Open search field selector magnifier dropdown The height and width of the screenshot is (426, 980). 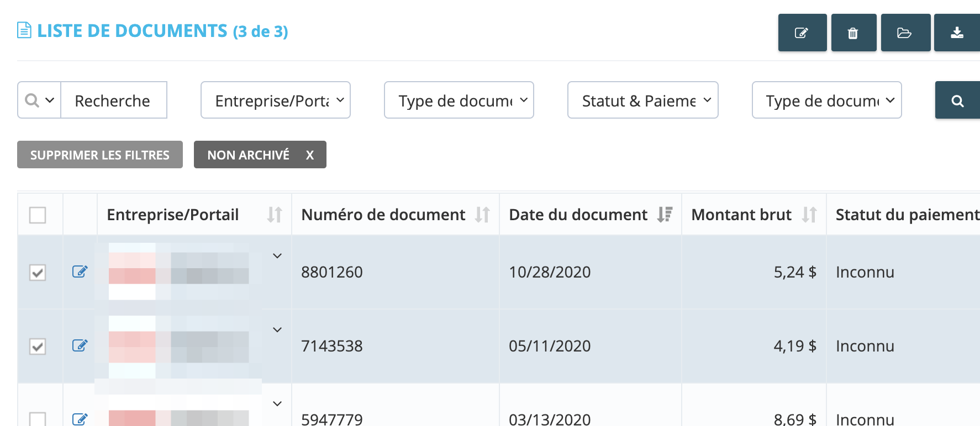click(x=39, y=100)
